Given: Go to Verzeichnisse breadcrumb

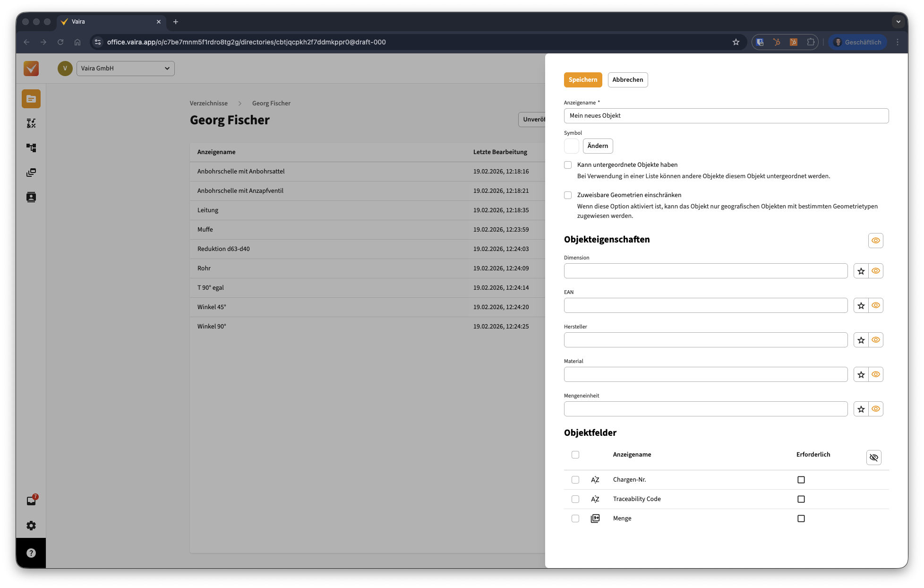Looking at the screenshot, I should point(208,103).
